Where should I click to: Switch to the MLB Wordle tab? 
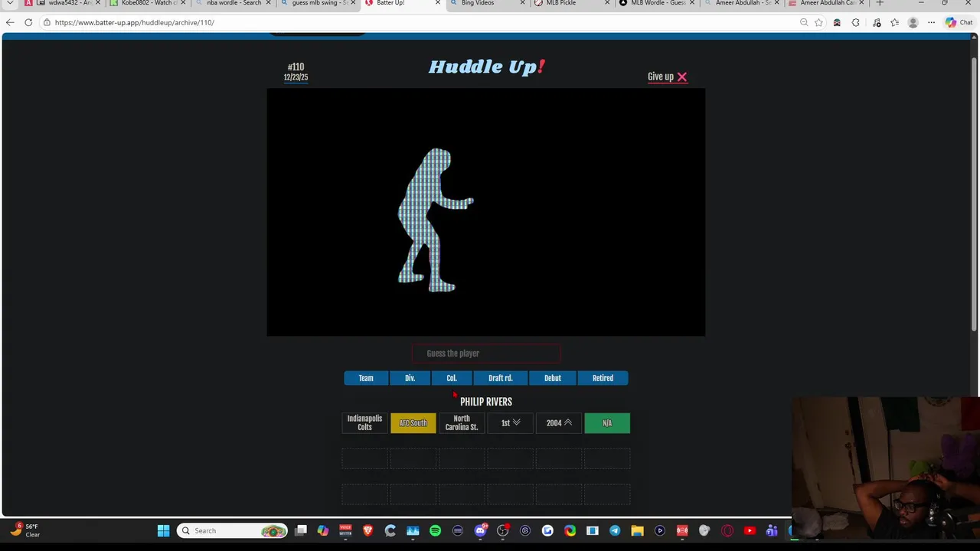[x=657, y=3]
